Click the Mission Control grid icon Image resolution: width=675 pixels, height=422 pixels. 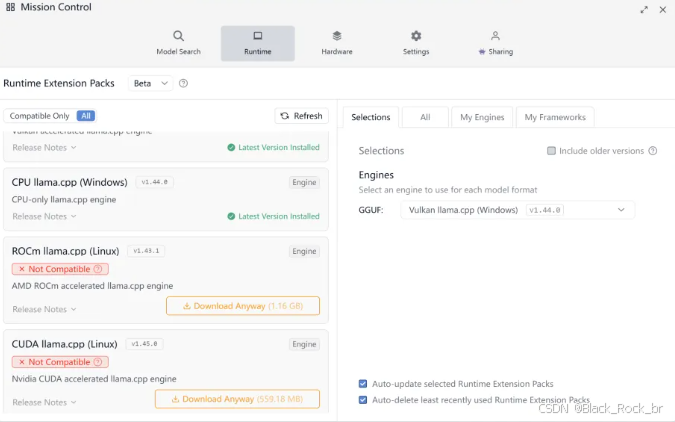(x=10, y=7)
